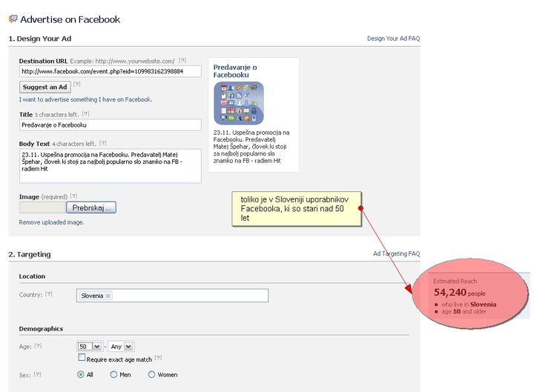Click the image file path field

coord(42,207)
